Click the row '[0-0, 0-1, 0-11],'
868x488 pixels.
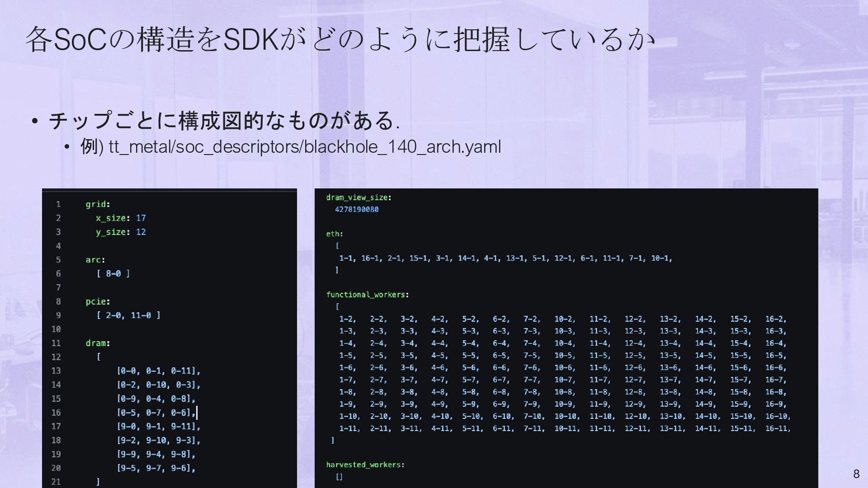tap(159, 371)
